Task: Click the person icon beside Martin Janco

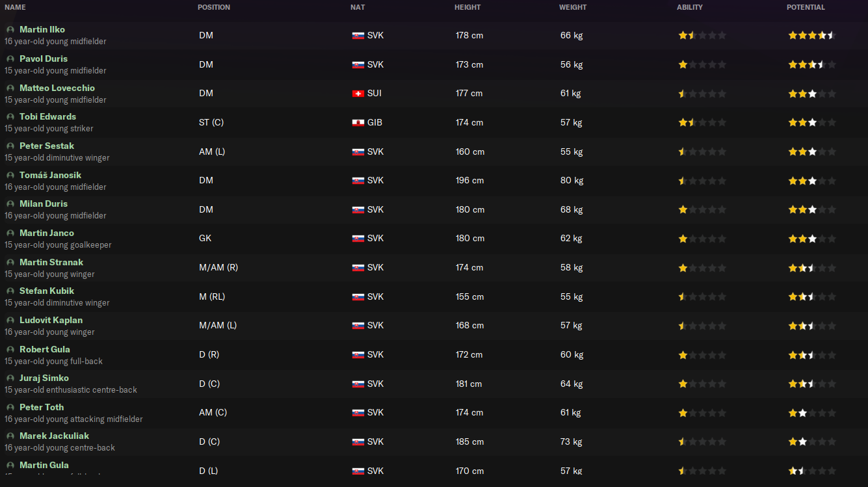Action: 10,233
